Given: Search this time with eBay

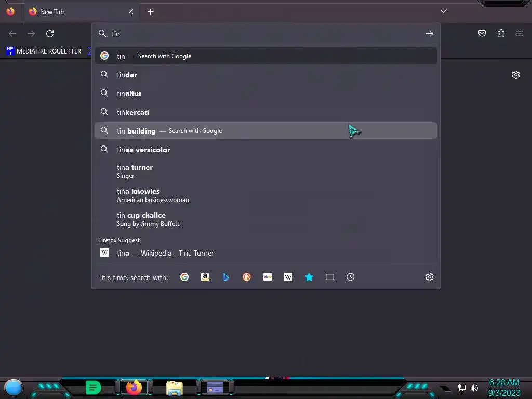Looking at the screenshot, I should (268, 277).
